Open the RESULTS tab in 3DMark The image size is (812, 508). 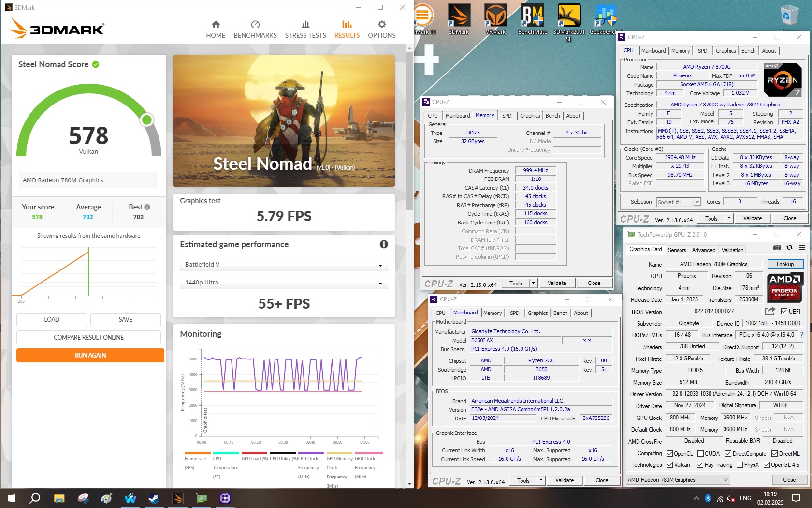(347, 30)
